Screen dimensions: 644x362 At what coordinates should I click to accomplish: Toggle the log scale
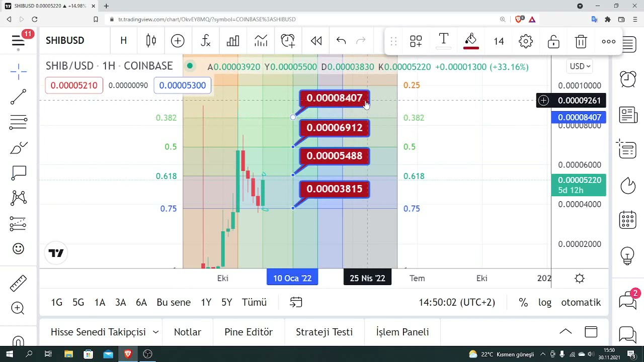[545, 302]
